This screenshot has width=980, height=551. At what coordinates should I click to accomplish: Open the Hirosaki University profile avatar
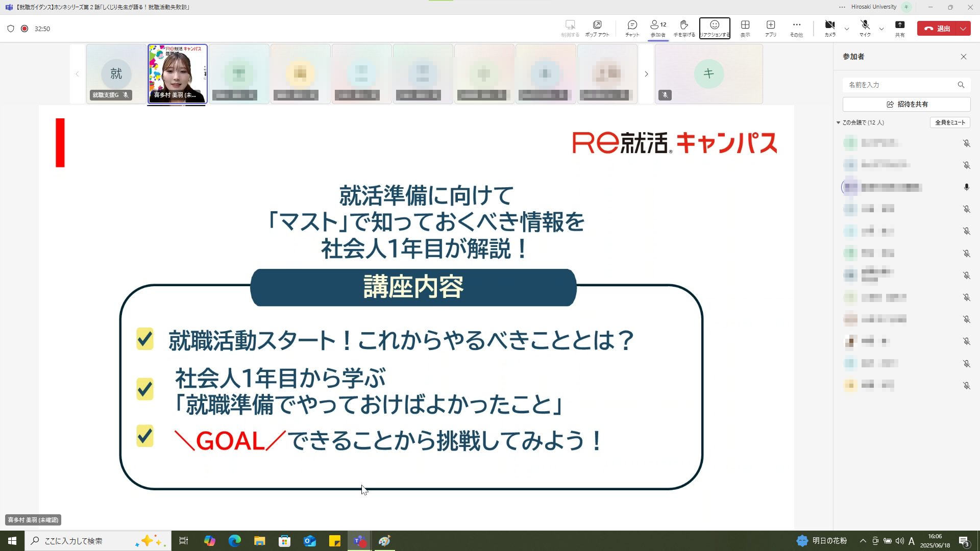tap(906, 7)
